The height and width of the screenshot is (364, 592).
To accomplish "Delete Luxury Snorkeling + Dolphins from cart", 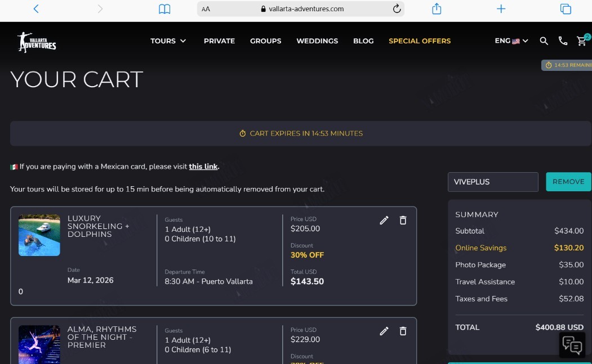I will click(x=403, y=221).
